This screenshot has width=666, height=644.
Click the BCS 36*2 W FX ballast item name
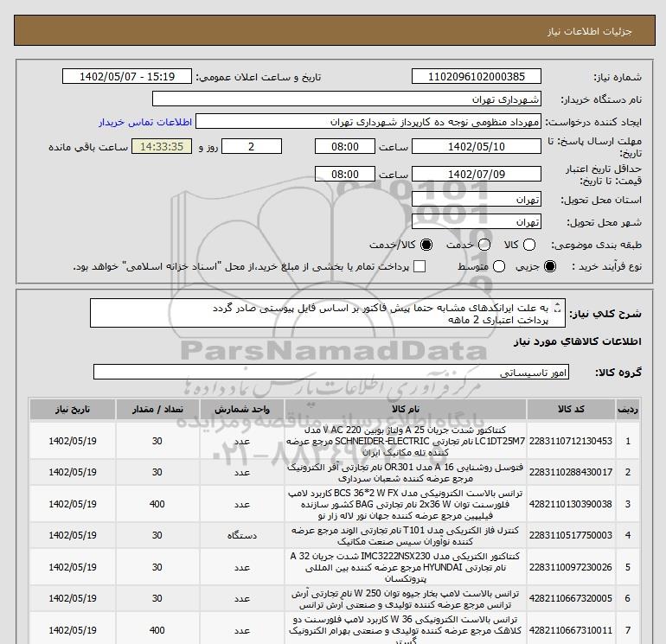coord(406,504)
